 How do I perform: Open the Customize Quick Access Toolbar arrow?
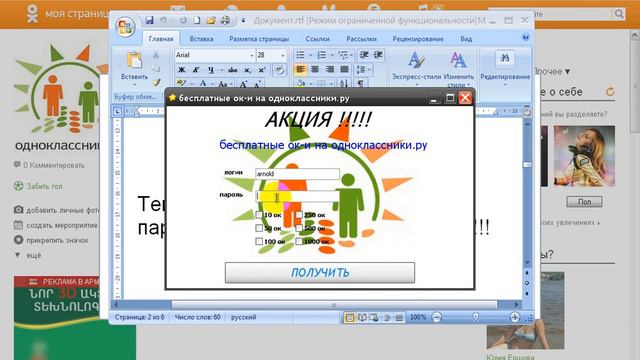243,20
